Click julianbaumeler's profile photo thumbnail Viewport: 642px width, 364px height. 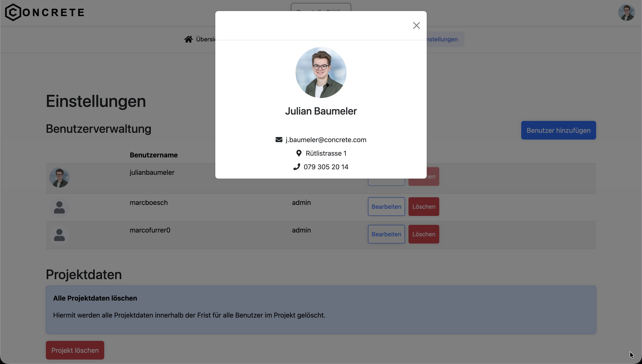[x=59, y=178]
